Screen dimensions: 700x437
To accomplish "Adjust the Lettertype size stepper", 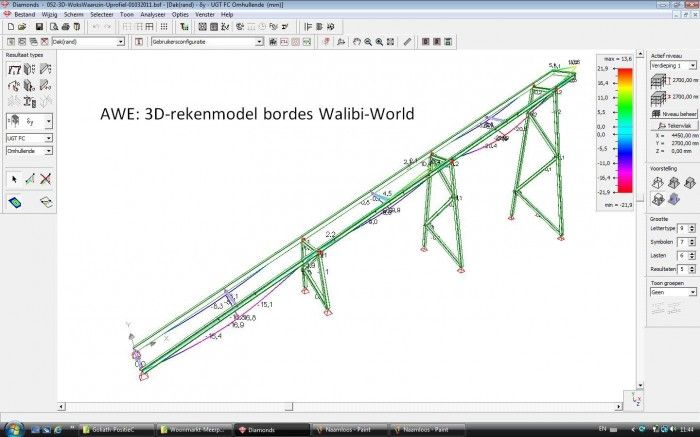I will (692, 229).
